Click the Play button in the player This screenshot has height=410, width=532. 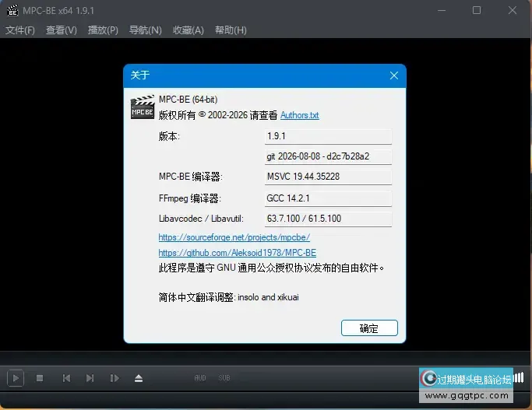click(16, 378)
